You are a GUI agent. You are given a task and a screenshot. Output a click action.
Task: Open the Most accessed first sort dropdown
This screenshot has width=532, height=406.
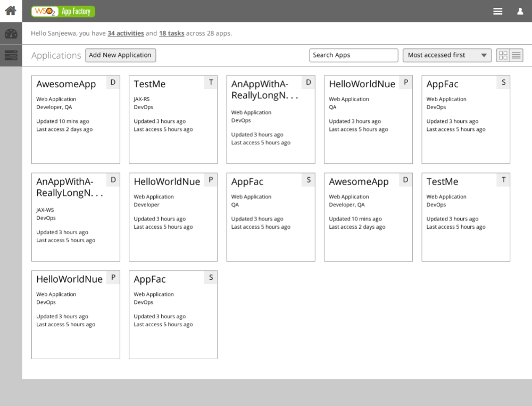click(447, 55)
